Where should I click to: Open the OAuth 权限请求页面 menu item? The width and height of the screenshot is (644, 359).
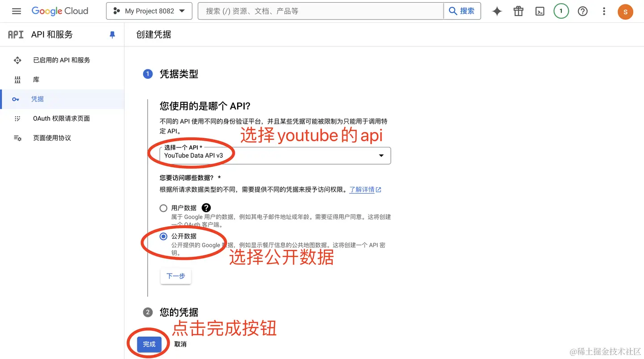coord(62,118)
